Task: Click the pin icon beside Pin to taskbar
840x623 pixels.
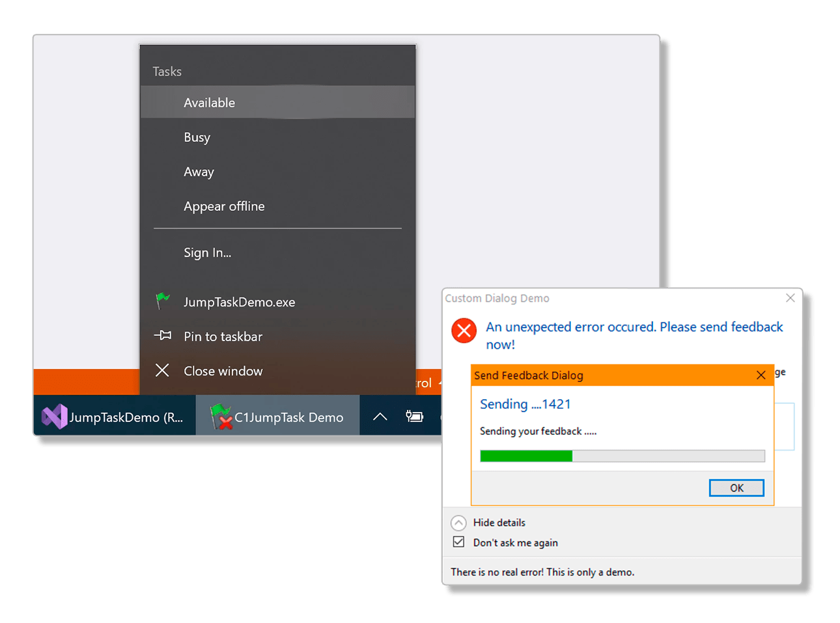Action: coord(163,336)
